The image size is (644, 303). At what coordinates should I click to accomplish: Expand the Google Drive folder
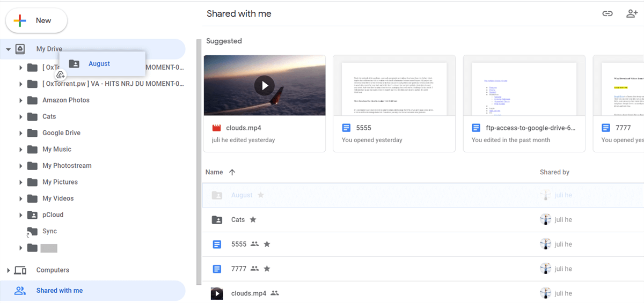[21, 133]
